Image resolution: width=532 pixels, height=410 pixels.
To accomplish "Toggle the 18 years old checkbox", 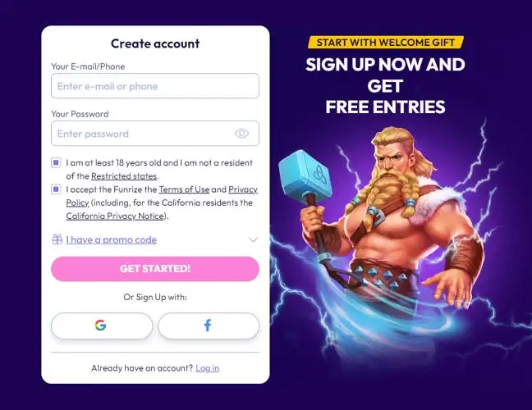I will (56, 162).
